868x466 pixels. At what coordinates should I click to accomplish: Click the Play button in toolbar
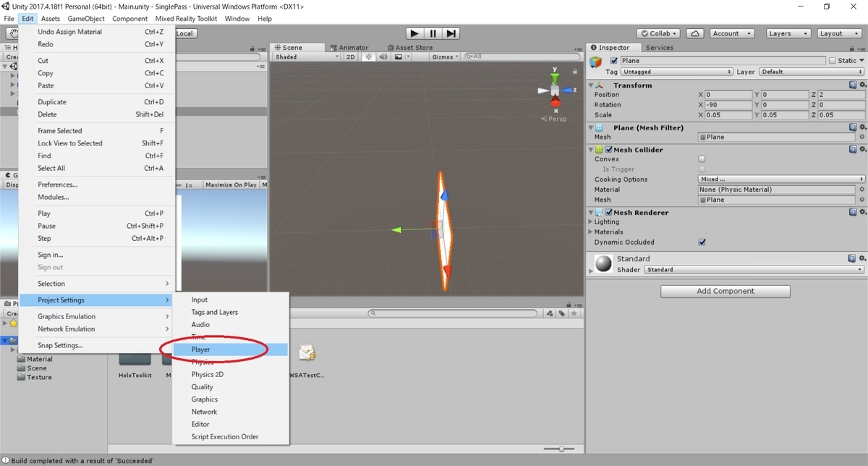pyautogui.click(x=414, y=33)
